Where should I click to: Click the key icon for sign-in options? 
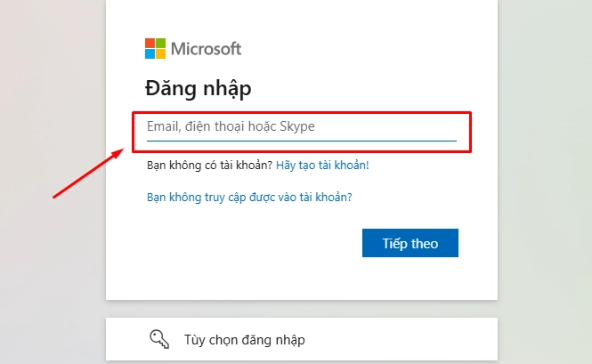pyautogui.click(x=159, y=339)
